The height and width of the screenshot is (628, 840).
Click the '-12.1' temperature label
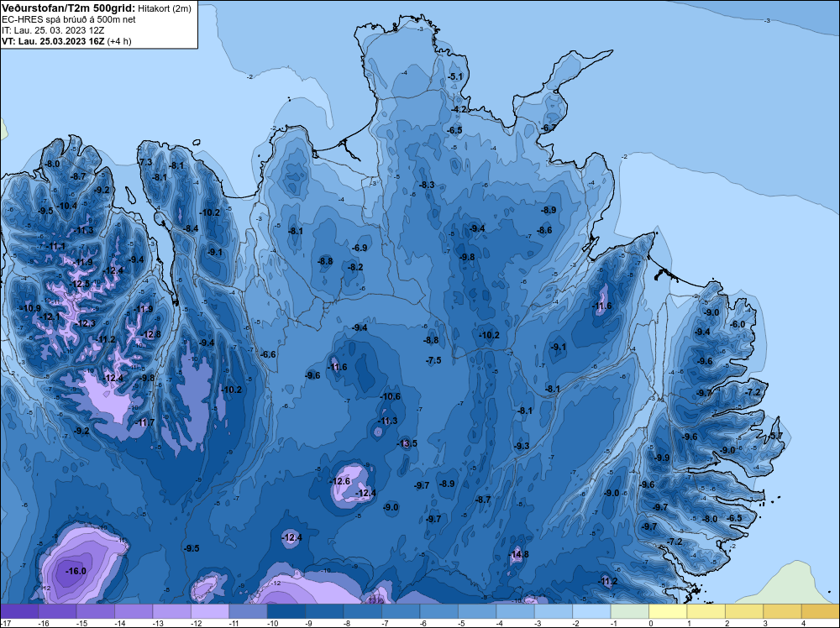point(50,317)
